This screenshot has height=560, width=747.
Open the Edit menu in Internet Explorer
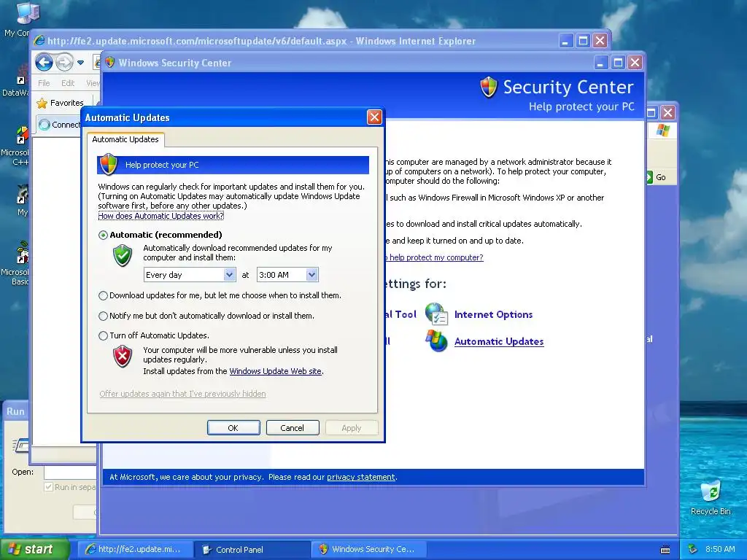68,83
